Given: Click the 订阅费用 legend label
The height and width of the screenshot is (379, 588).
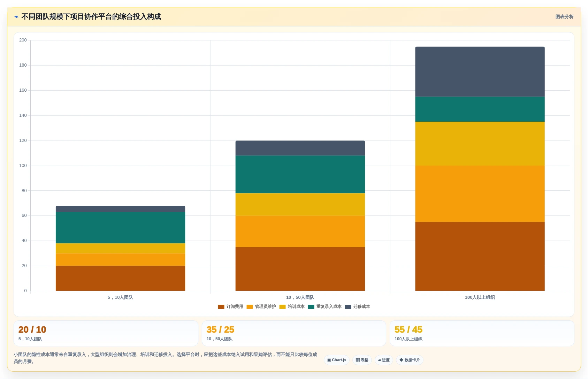Looking at the screenshot, I should 235,307.
